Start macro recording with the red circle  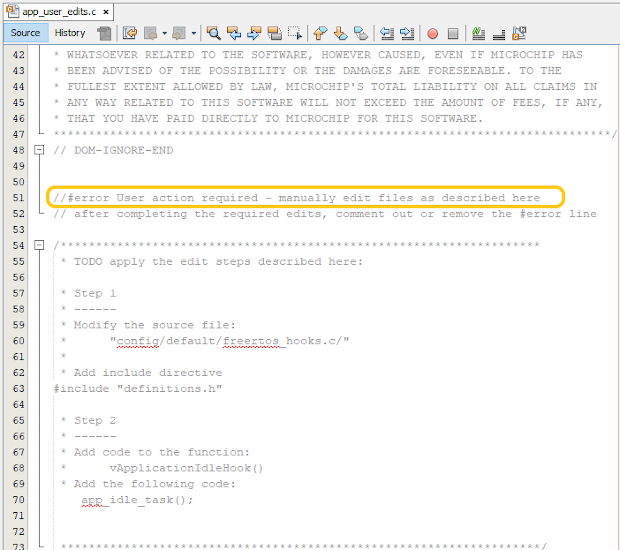tap(433, 33)
